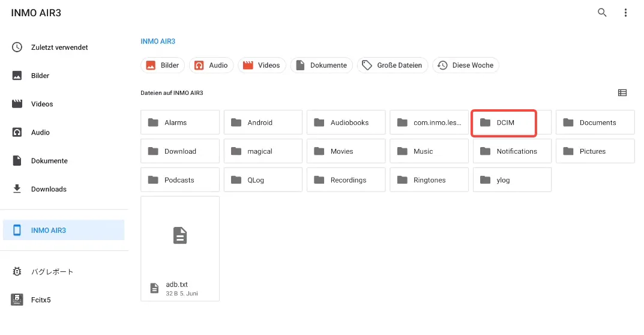The width and height of the screenshot is (644, 335).
Task: Click the Bilder sidebar image icon
Action: [17, 76]
